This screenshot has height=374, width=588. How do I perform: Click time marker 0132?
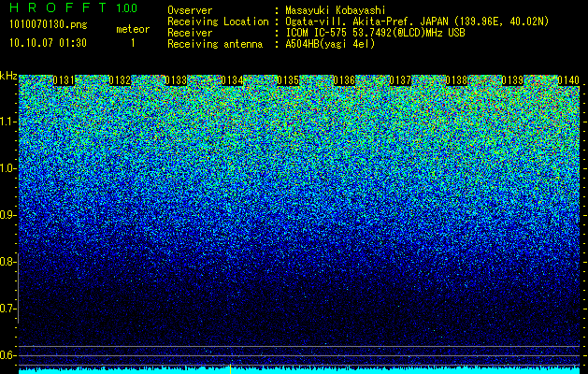click(120, 80)
